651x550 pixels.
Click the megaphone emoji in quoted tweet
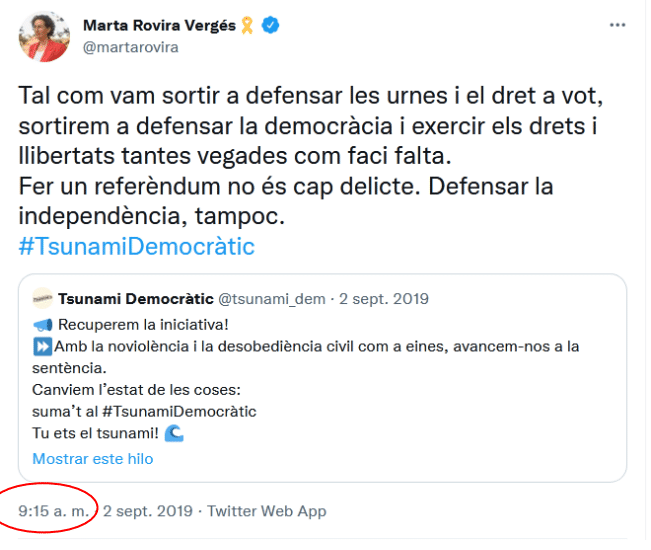pos(42,325)
